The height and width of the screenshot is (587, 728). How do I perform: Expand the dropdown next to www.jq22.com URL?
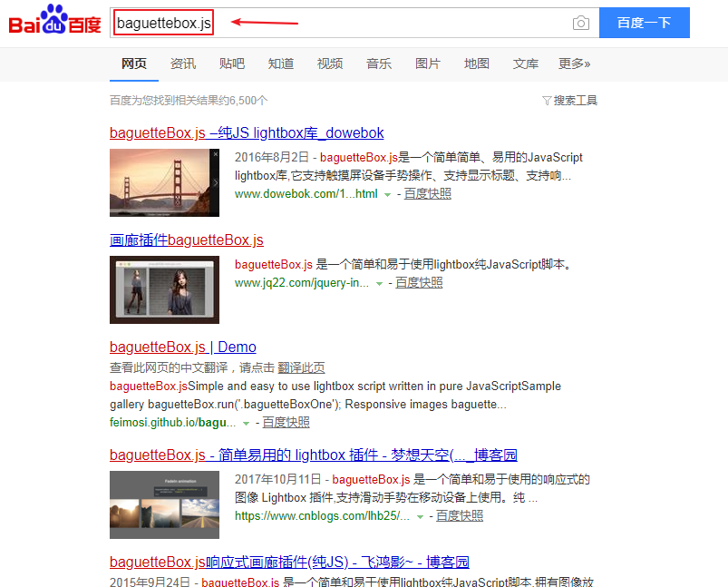[378, 282]
